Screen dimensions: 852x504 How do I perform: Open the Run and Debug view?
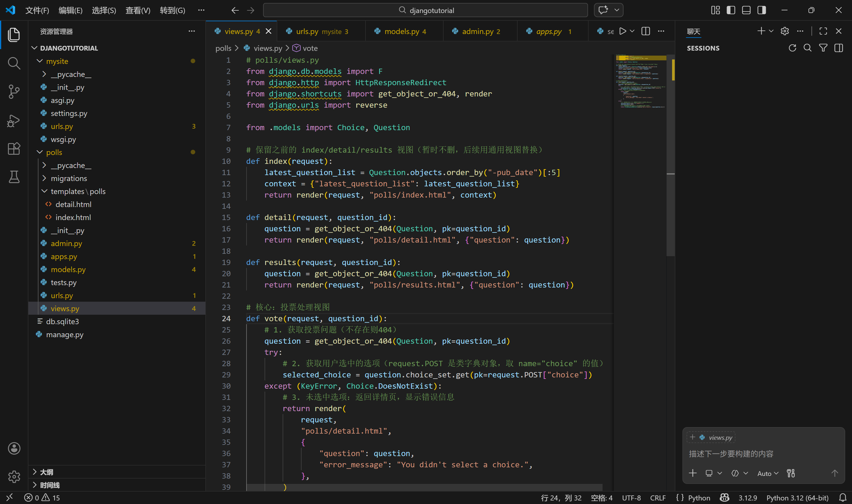(x=14, y=121)
